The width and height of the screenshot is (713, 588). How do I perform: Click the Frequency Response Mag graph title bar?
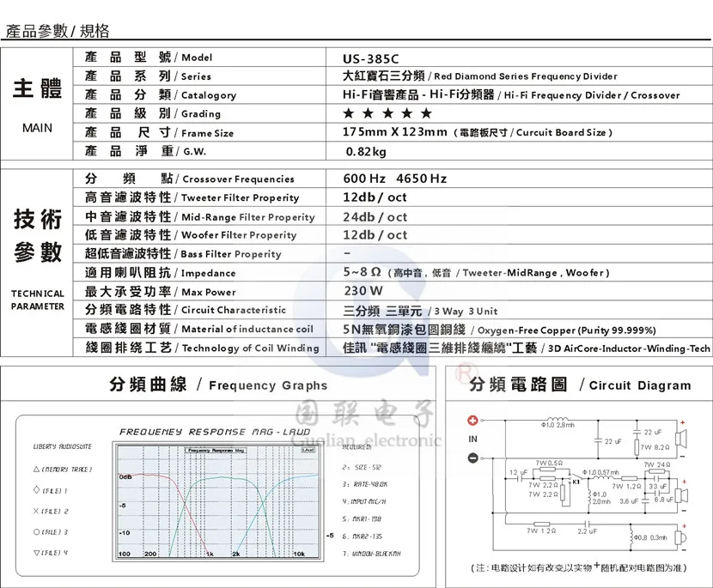[216, 451]
